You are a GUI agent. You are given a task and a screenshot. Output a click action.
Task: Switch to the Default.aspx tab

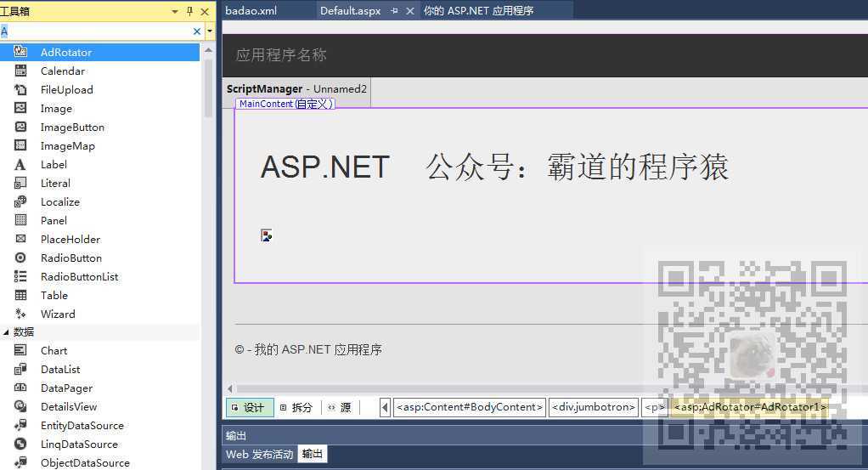(x=351, y=10)
